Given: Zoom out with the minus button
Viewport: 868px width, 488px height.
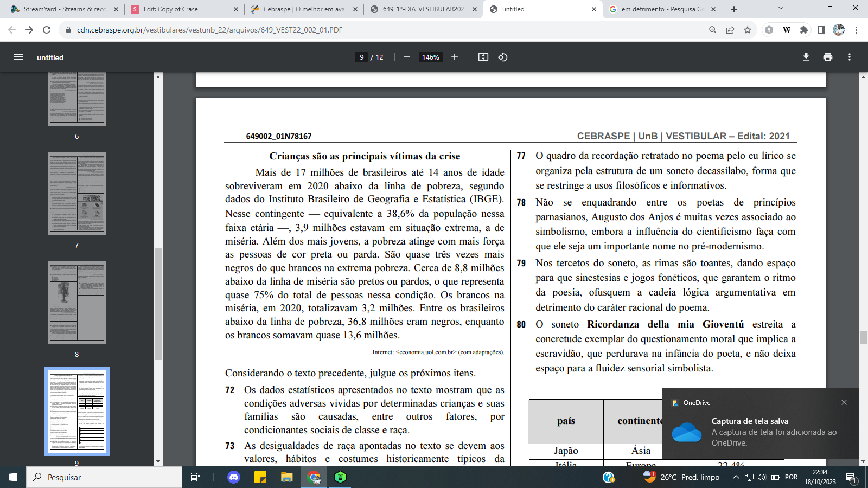Looking at the screenshot, I should click(407, 57).
